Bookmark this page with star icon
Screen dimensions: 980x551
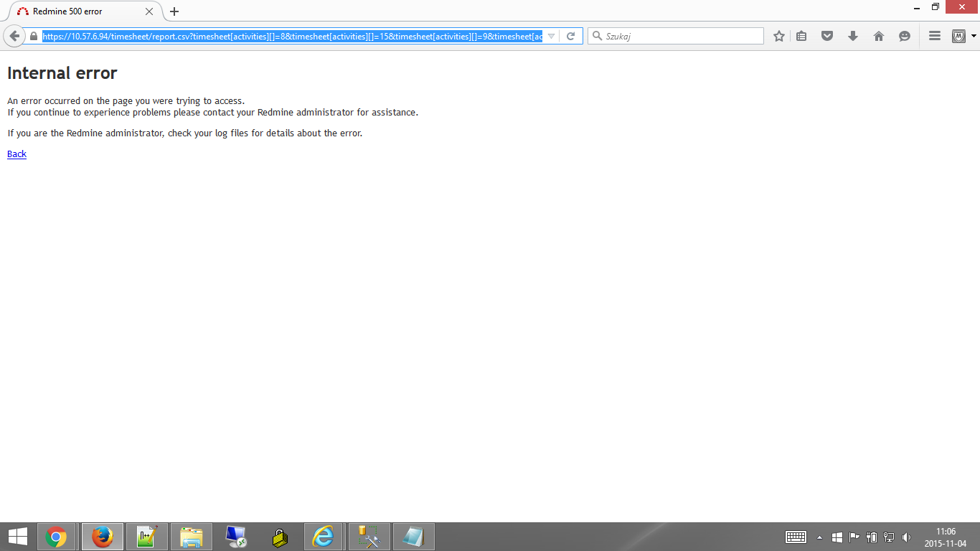click(779, 36)
